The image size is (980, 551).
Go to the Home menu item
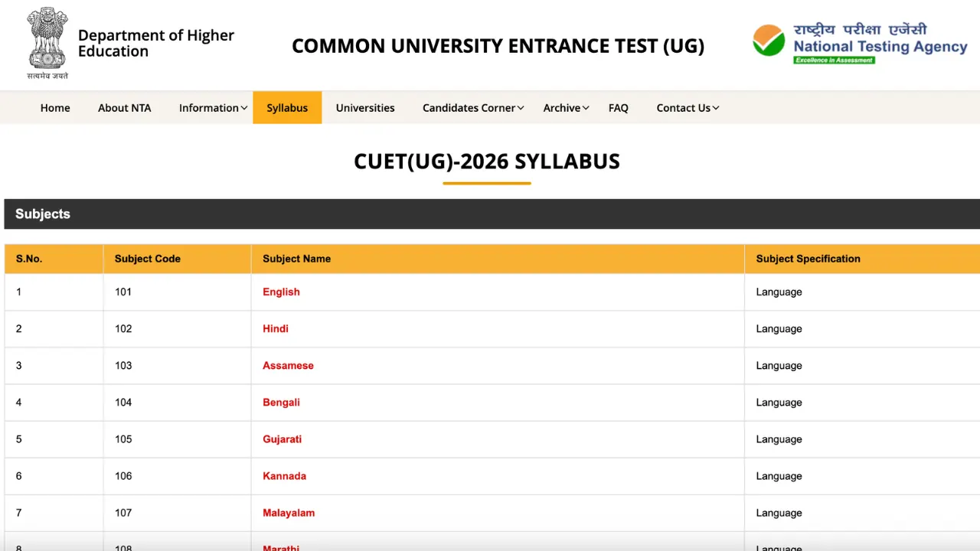(x=54, y=107)
